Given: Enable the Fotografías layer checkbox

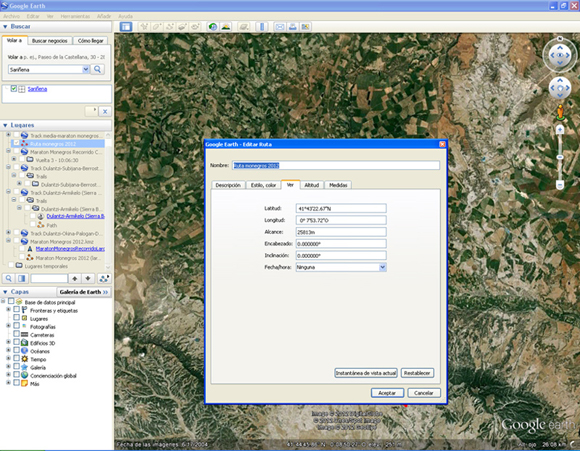Looking at the screenshot, I should (17, 326).
